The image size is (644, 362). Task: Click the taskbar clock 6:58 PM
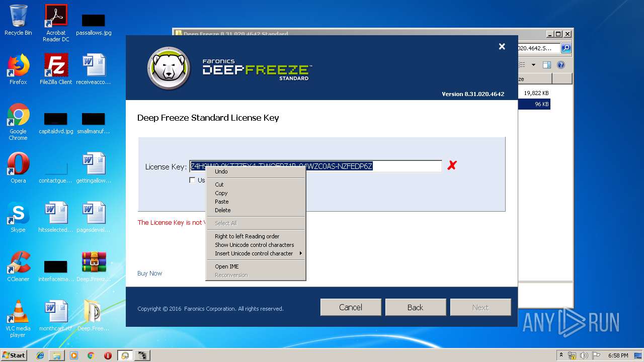click(618, 355)
